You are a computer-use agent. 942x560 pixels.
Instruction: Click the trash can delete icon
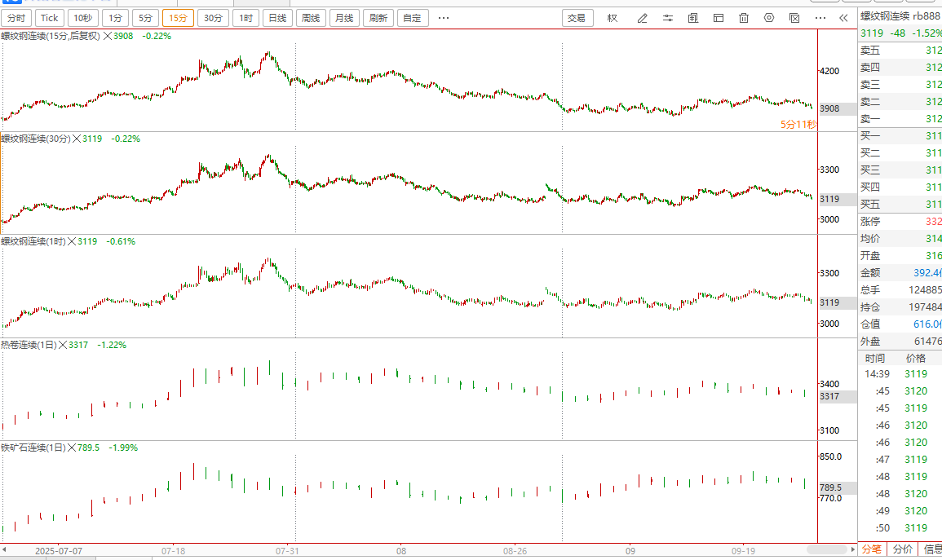(744, 18)
